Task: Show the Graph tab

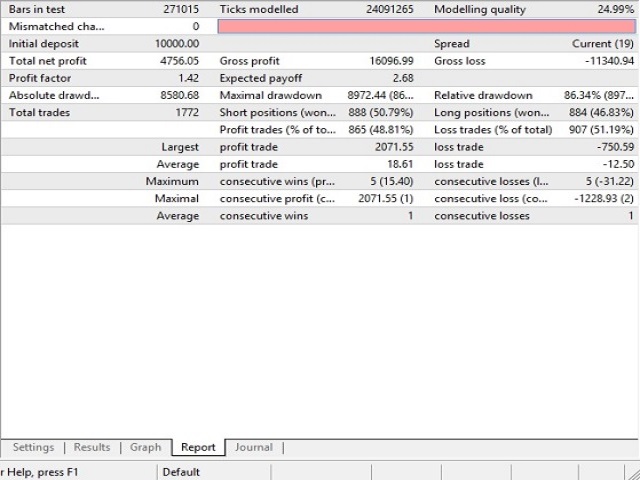Action: click(x=145, y=448)
